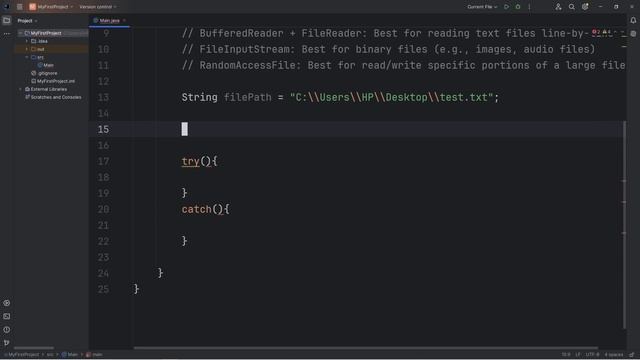Viewport: 640px width, 360px height.
Task: Click the errors and warnings inspection widget
Action: pyautogui.click(x=605, y=32)
